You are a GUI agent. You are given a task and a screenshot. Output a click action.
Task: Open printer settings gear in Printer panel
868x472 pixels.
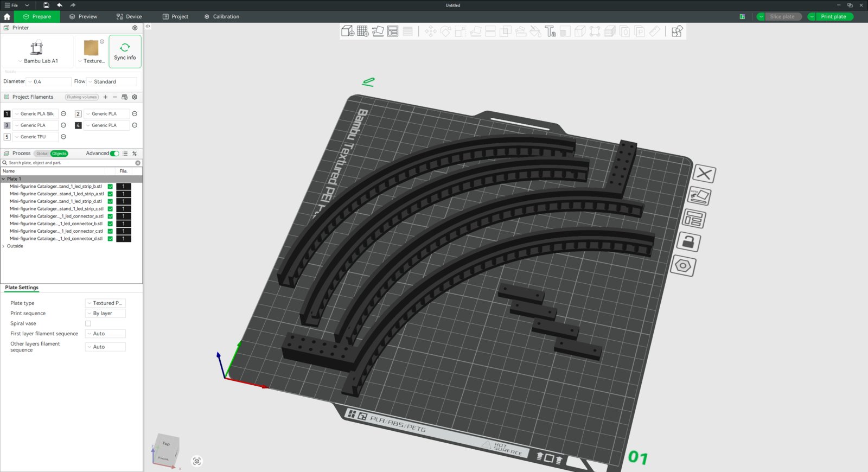135,28
